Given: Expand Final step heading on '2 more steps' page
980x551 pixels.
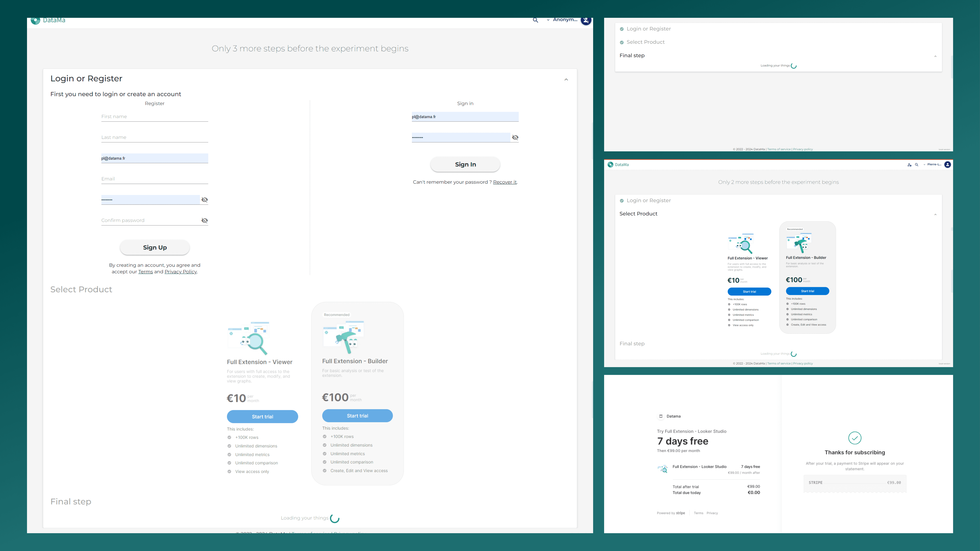Looking at the screenshot, I should coord(632,344).
